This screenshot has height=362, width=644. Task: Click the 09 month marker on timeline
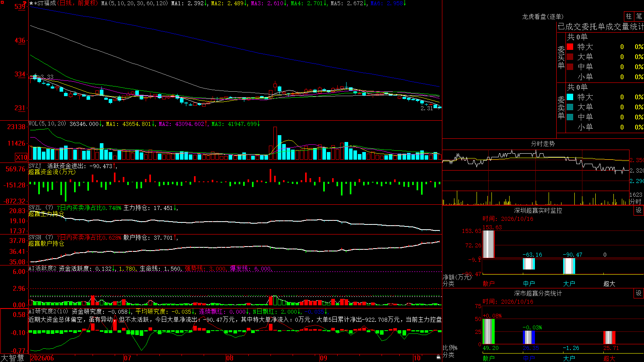pos(324,358)
